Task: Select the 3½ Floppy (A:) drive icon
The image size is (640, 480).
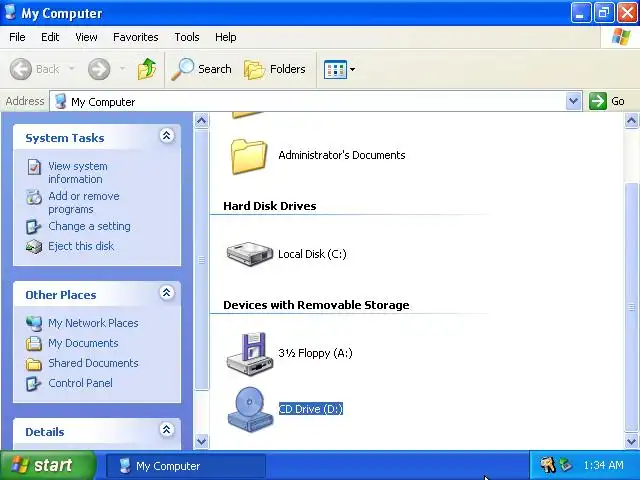Action: coord(249,353)
